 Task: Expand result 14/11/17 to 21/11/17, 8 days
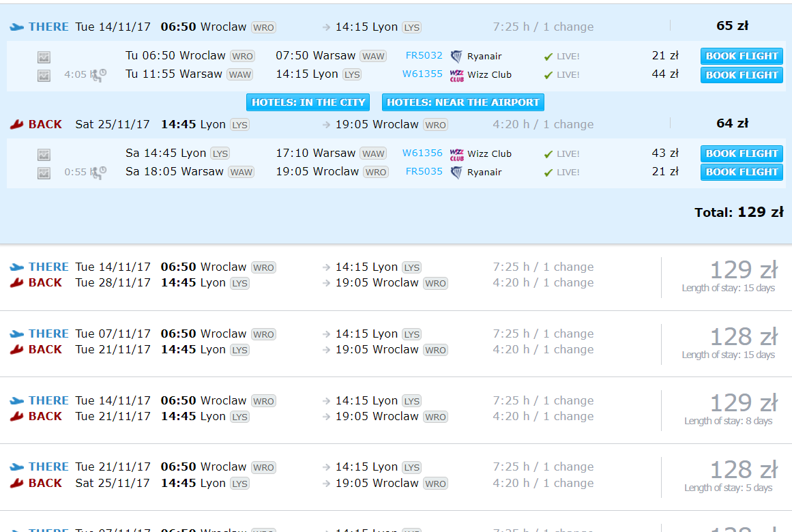click(396, 410)
